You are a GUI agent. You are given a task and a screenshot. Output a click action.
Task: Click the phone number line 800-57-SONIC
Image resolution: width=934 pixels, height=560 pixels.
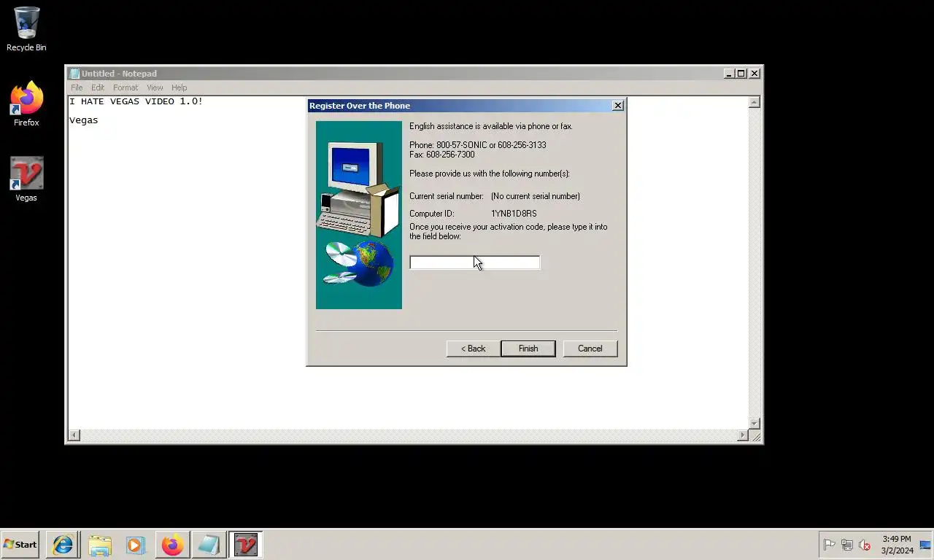pyautogui.click(x=478, y=145)
